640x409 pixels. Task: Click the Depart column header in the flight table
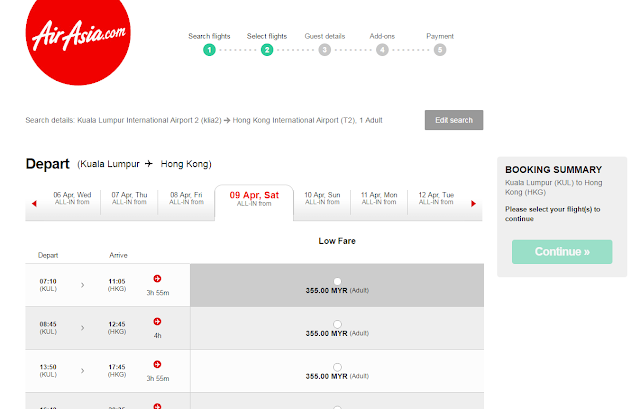click(48, 256)
